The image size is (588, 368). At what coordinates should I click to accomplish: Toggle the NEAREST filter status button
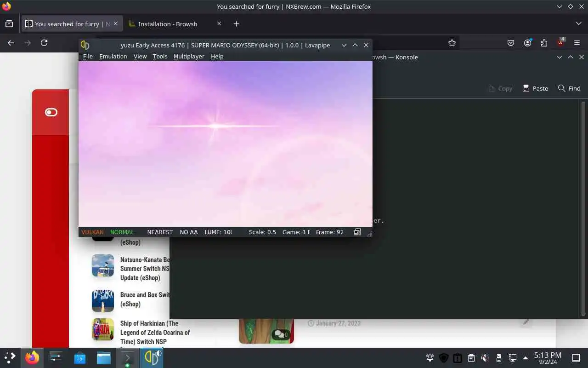160,232
